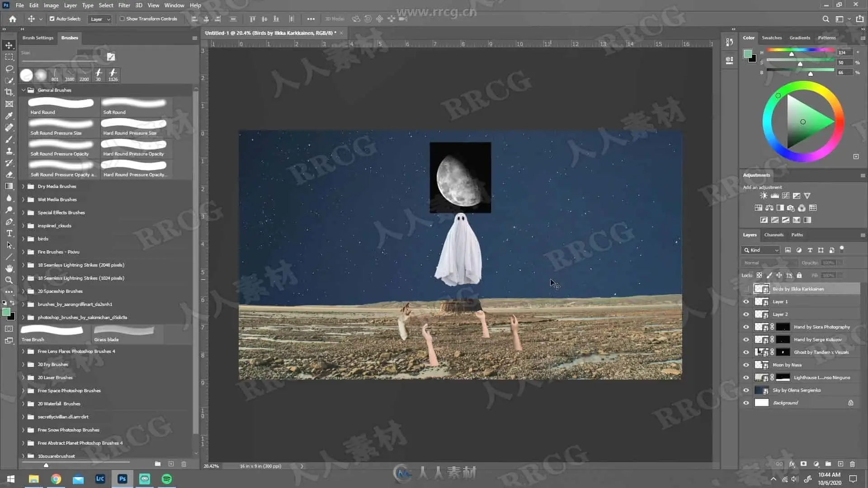Select the Crop tool
Viewport: 868px width, 488px height.
coord(9,92)
